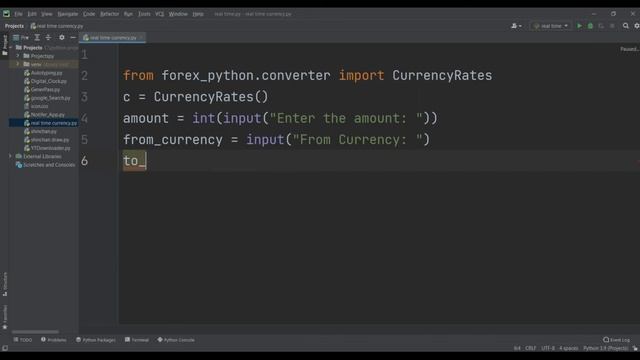The image size is (640, 360).
Task: Hide the Project tool window (minus icon)
Action: (73, 37)
